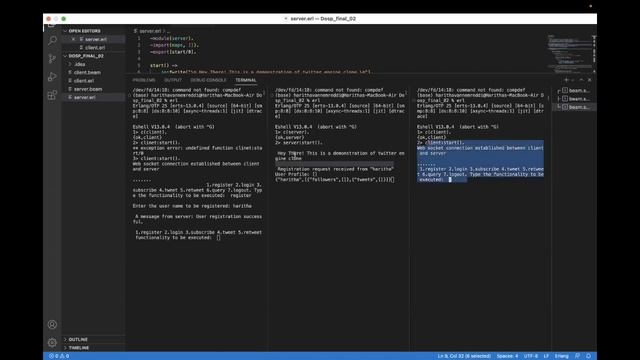Viewport: 640px width, 360px height.
Task: Change indentation via Spaces: 4
Action: tap(507, 356)
